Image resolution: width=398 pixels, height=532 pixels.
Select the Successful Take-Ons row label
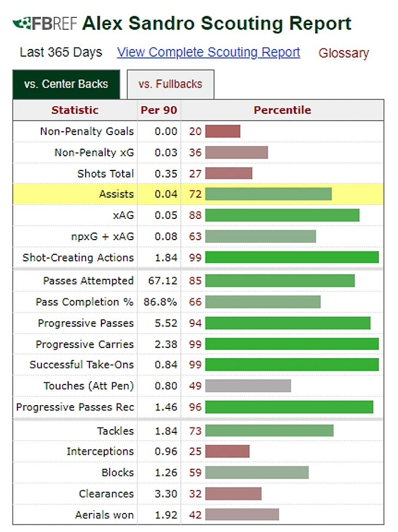coord(82,364)
